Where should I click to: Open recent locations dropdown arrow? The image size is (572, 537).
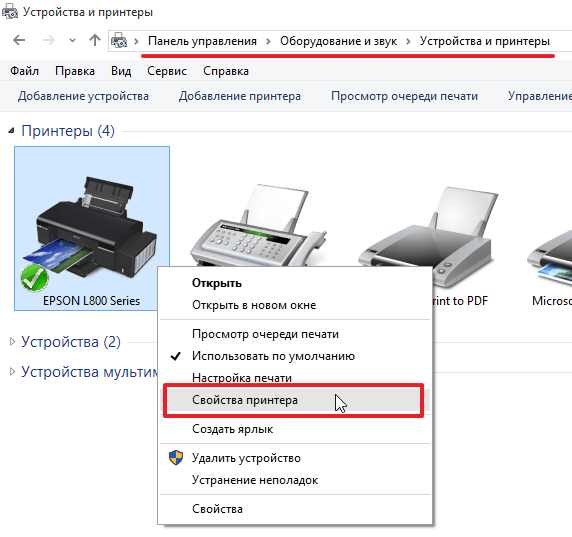(72, 40)
